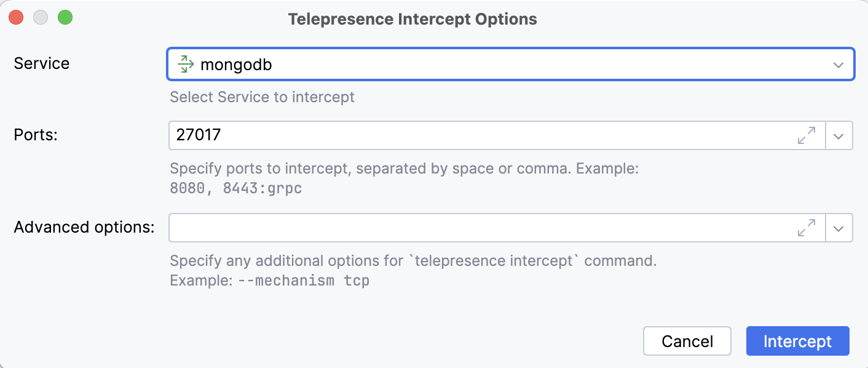
Task: Select mongodb in the Service combo box
Action: [x=430, y=63]
